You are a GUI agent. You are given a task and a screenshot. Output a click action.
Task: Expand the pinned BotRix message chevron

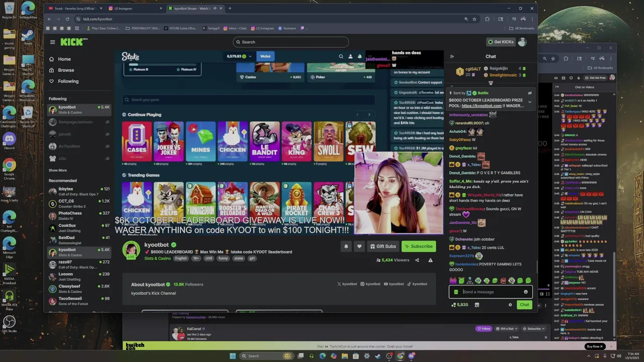[x=530, y=102]
